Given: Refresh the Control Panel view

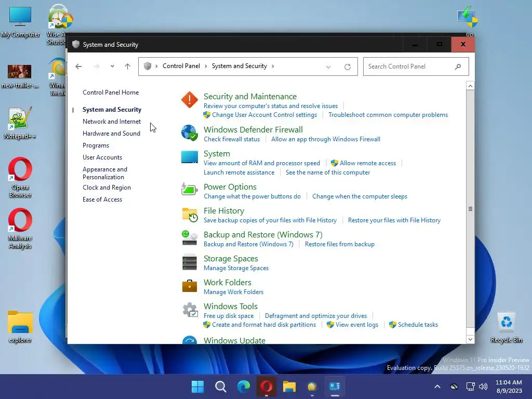Looking at the screenshot, I should pyautogui.click(x=348, y=67).
